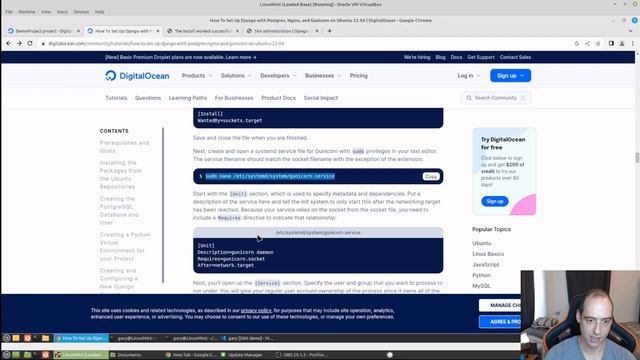Follow the Learn more banner link
640x360 pixels.
241,57
